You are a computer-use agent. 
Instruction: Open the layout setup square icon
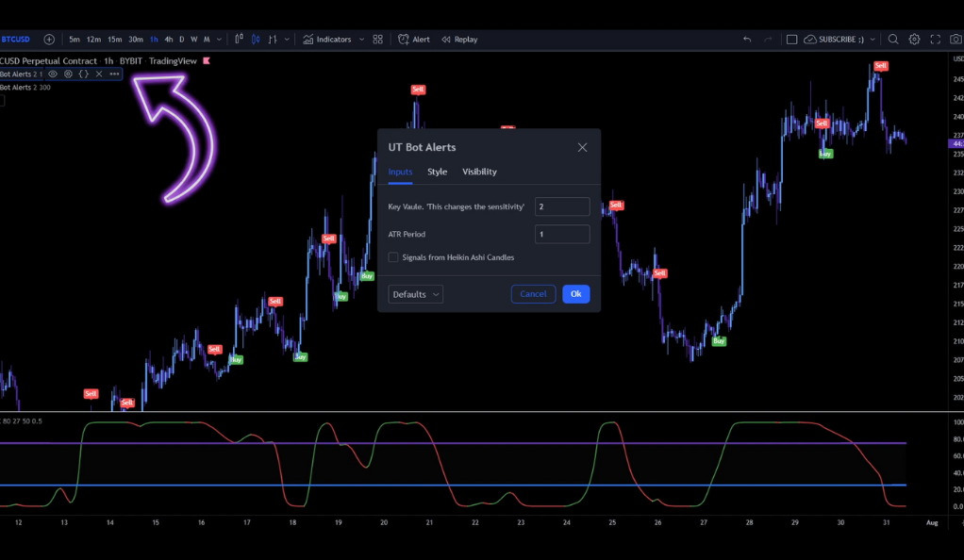click(x=792, y=40)
